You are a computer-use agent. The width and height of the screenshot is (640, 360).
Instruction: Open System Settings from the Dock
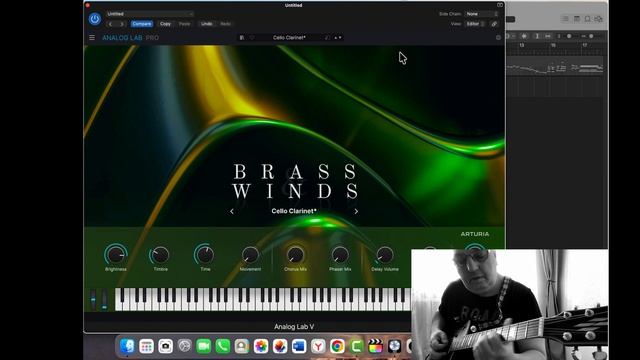click(x=184, y=346)
